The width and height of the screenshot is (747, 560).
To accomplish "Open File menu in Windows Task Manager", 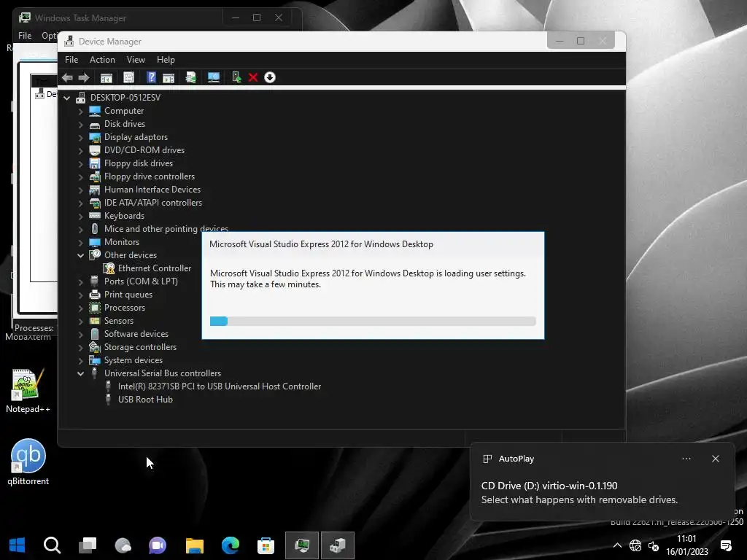I will [x=25, y=35].
